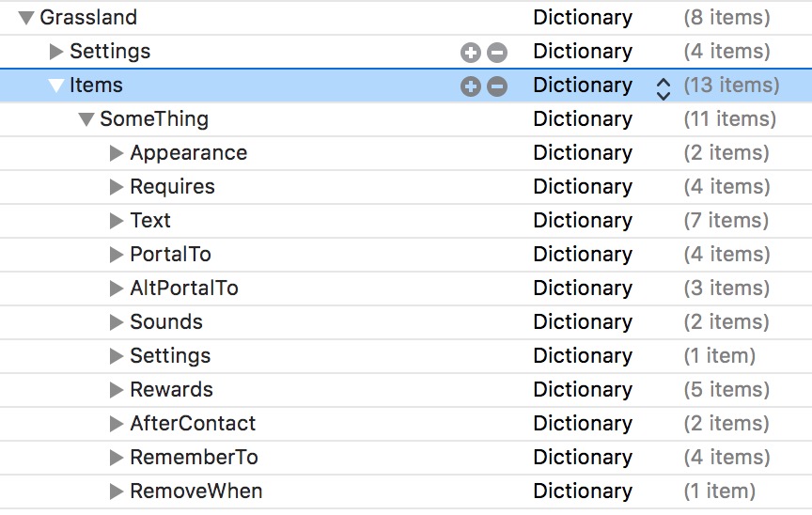Expand the Rewards disclosure triangle
The image size is (812, 515).
117,390
